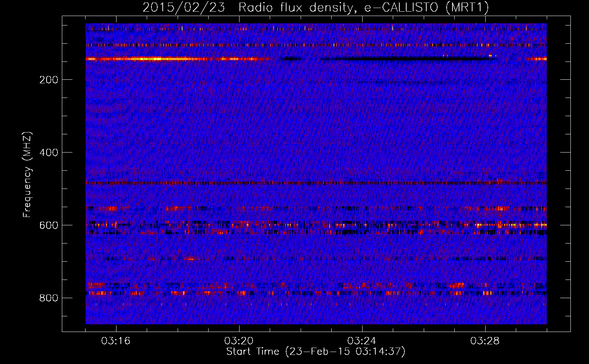Click the 600 frequency tick label
This screenshot has width=589, height=364.
49,225
